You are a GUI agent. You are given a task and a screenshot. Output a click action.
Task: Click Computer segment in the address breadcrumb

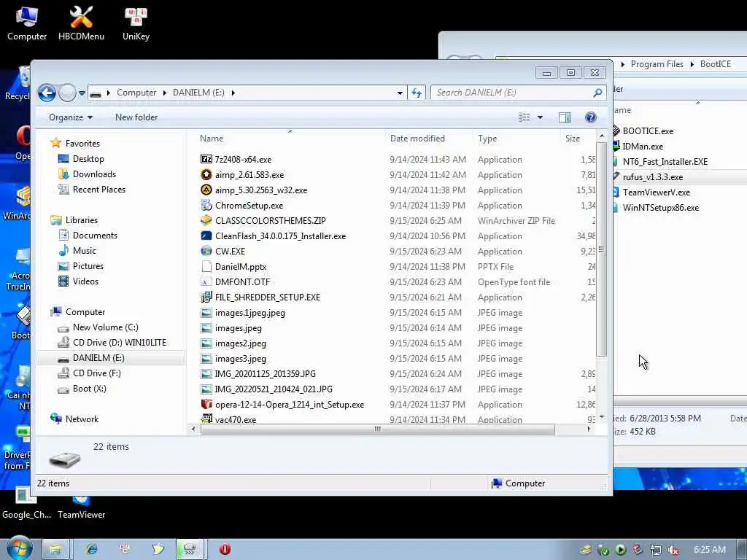pos(136,93)
